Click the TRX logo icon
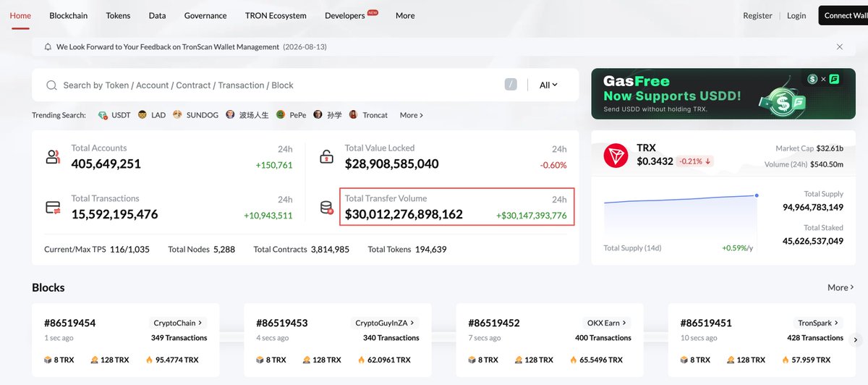 pos(618,154)
